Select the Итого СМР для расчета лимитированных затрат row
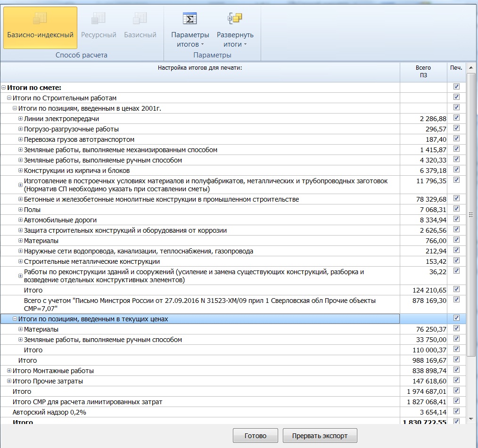 coord(87,402)
